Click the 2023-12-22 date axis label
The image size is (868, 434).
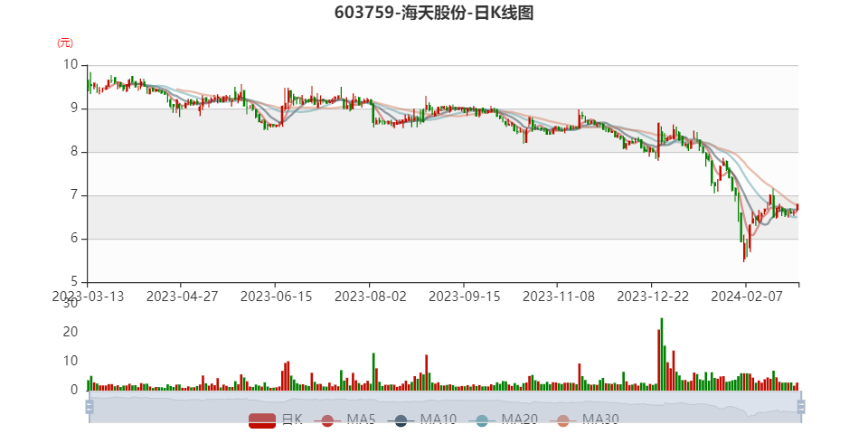coord(652,297)
